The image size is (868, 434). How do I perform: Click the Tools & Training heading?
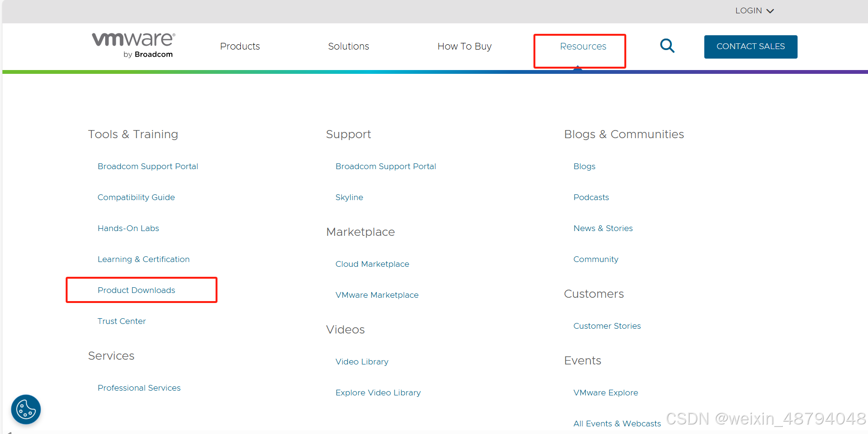[133, 134]
